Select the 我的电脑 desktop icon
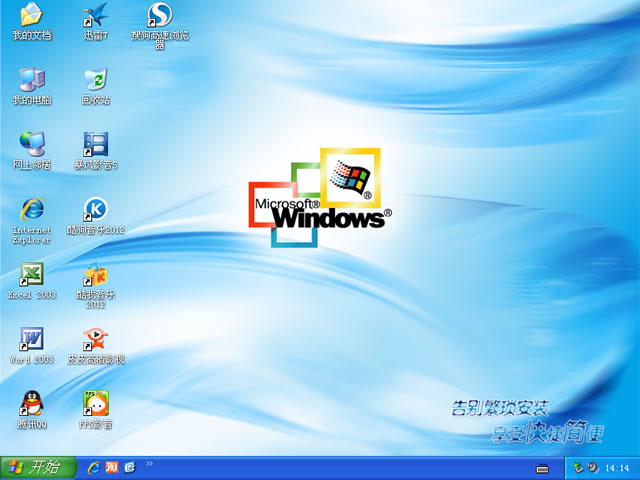This screenshot has width=640, height=480. tap(32, 80)
